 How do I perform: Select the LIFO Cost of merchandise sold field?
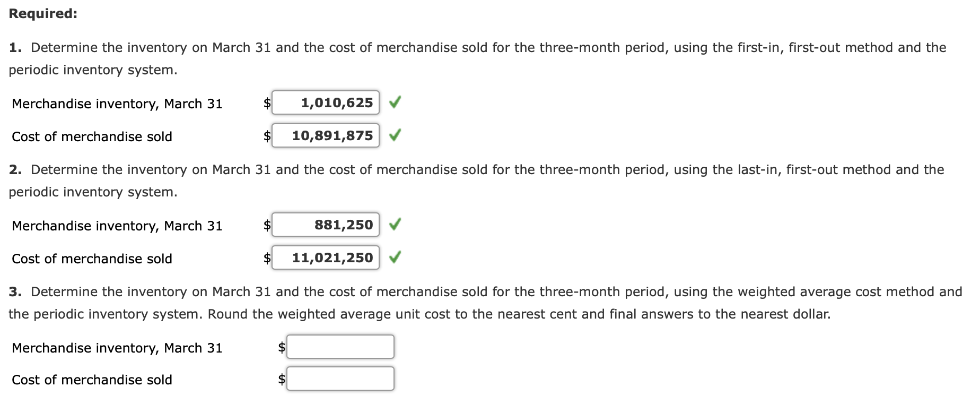pyautogui.click(x=326, y=258)
